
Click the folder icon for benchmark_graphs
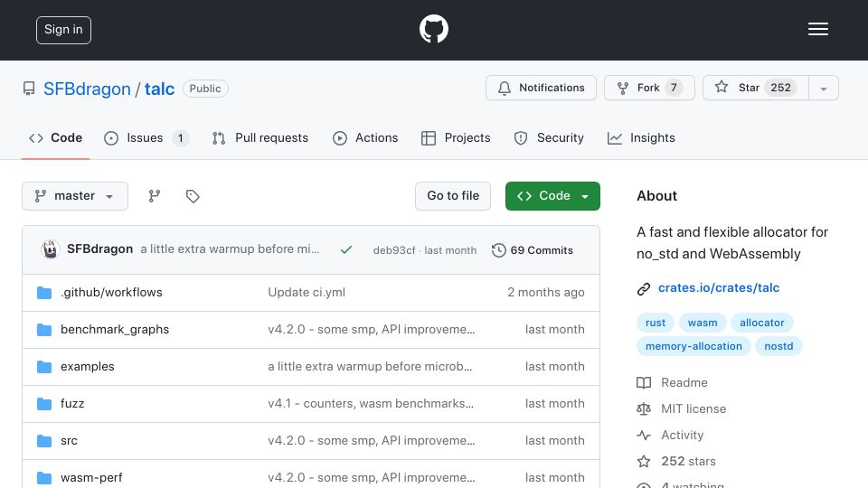coord(44,329)
